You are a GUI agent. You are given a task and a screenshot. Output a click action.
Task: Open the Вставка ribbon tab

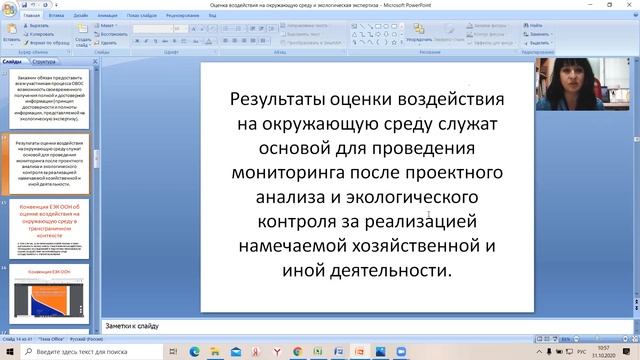[x=56, y=16]
